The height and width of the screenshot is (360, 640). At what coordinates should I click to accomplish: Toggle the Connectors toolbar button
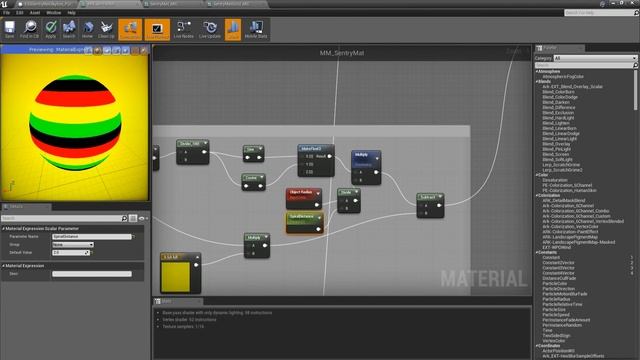pos(130,29)
